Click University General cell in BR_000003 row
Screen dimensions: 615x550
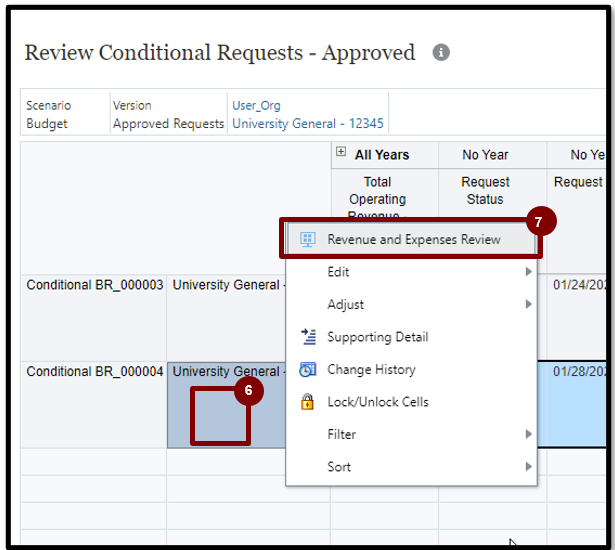tap(226, 286)
